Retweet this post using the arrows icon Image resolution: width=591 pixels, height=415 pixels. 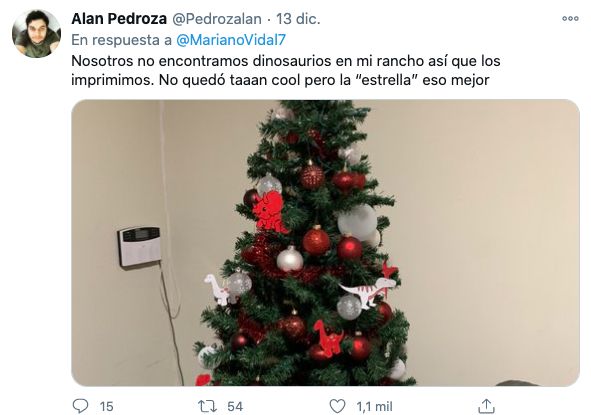(207, 406)
